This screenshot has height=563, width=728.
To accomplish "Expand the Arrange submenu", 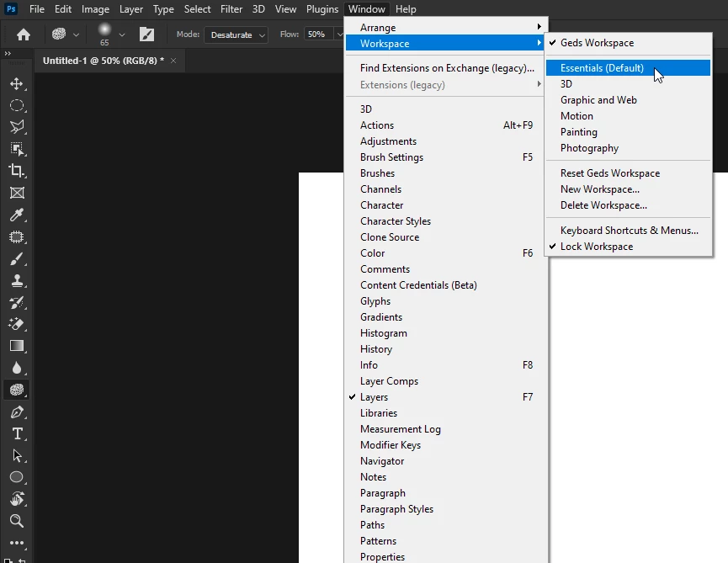I will pos(444,28).
